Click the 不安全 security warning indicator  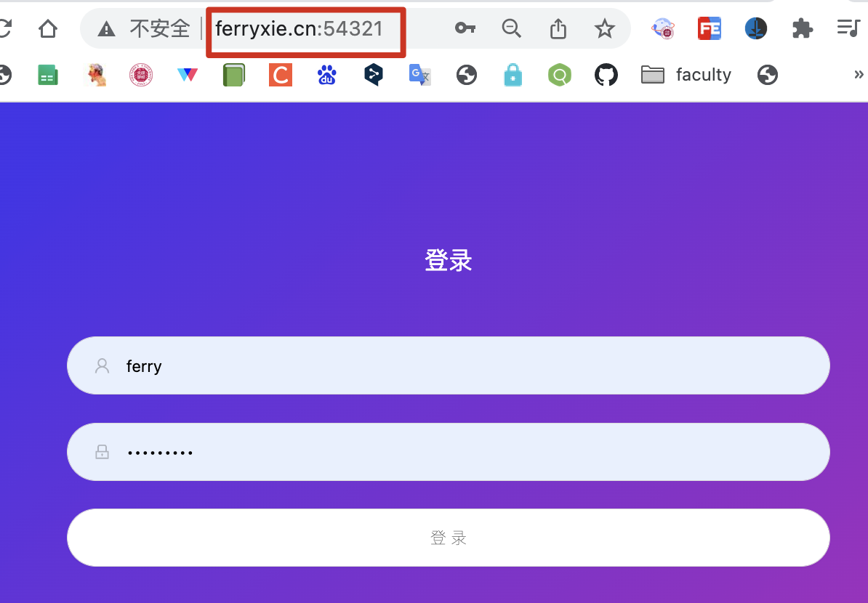[x=144, y=29]
